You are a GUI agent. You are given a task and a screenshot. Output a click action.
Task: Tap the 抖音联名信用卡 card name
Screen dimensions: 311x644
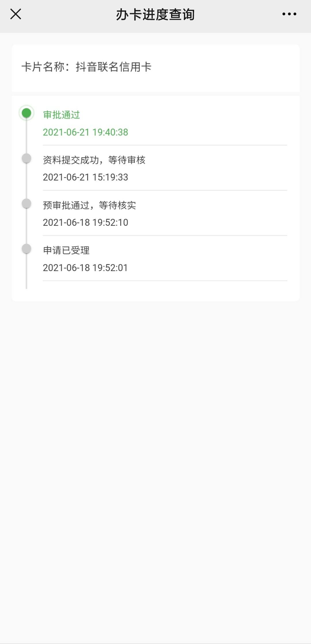pyautogui.click(x=114, y=67)
